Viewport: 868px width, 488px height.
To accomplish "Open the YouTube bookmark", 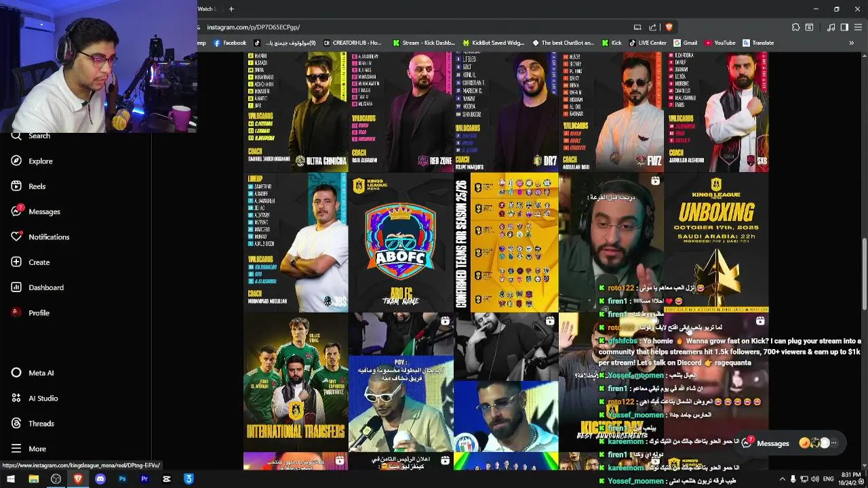I will coord(720,43).
